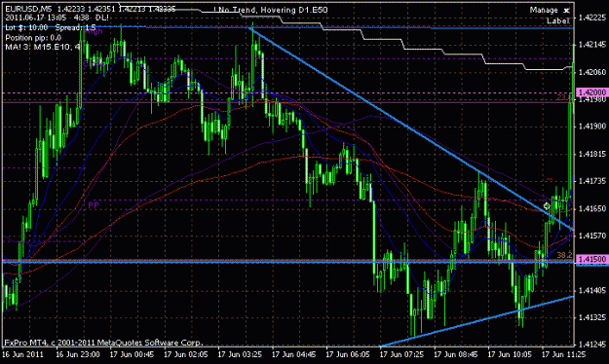
Task: Click the '17 Jun 00:45' time axis label
Action: [132, 354]
